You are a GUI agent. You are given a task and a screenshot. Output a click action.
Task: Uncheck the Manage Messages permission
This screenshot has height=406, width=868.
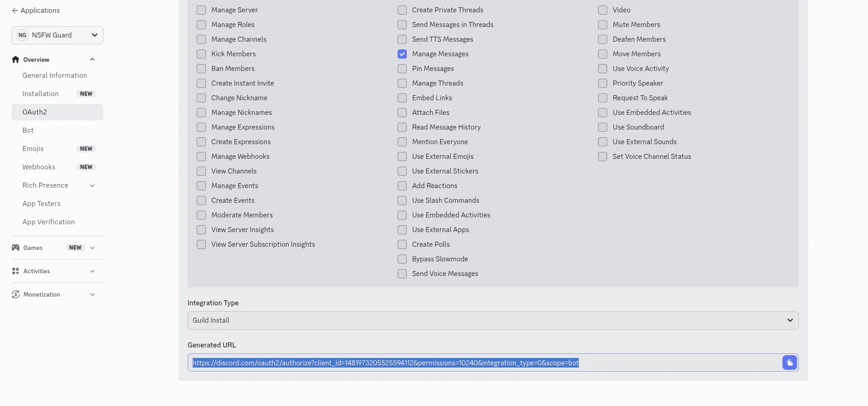(402, 54)
